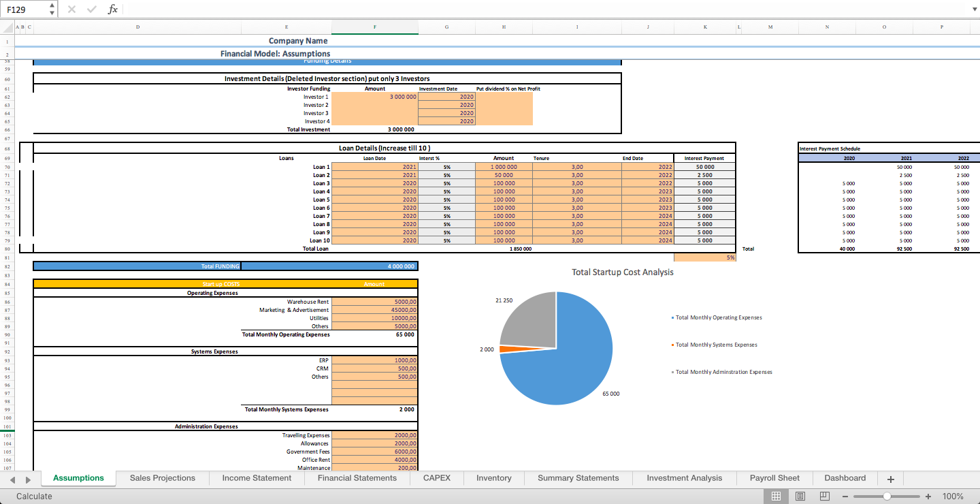
Task: Select column N header
Action: tap(827, 27)
